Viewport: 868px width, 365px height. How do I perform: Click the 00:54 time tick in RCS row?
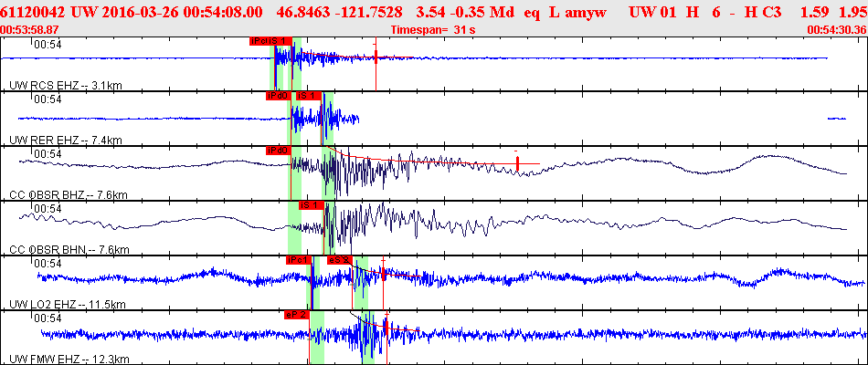point(48,45)
